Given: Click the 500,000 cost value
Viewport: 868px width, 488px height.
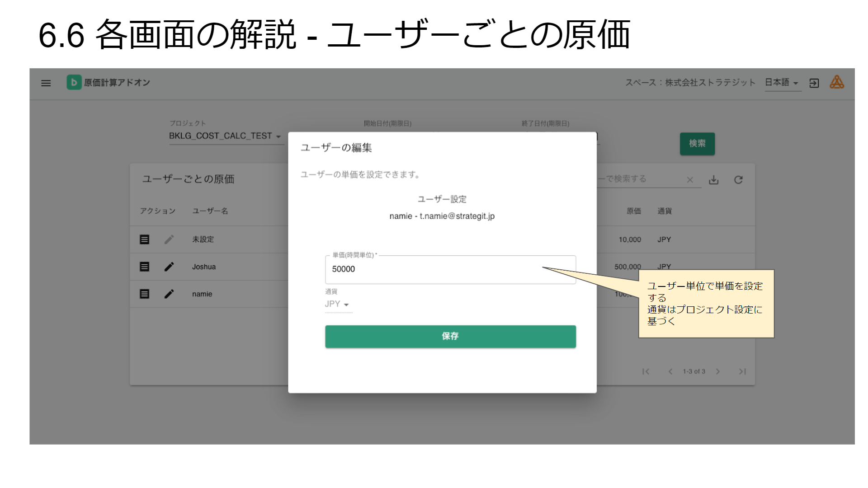Looking at the screenshot, I should [627, 267].
